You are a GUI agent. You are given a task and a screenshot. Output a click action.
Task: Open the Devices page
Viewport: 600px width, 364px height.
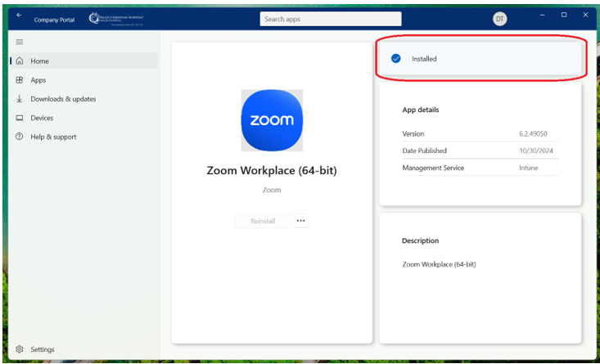coord(83,118)
